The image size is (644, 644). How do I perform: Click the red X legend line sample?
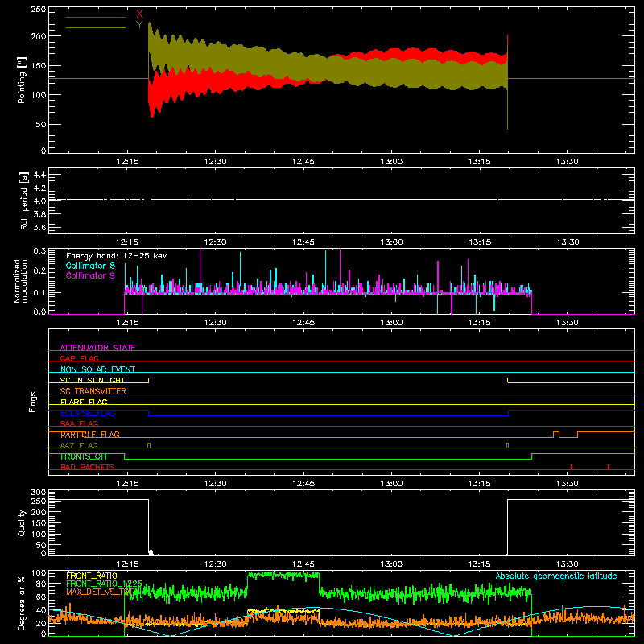96,17
